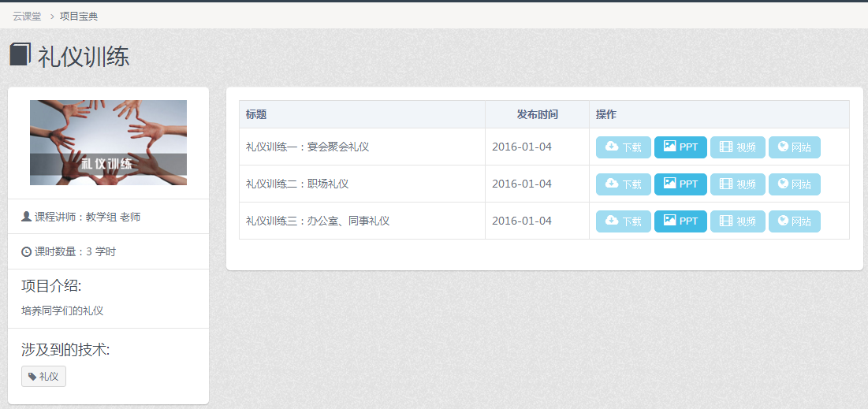Click download button for 宴会聚会礼仪 row
The height and width of the screenshot is (409, 868).
(623, 147)
